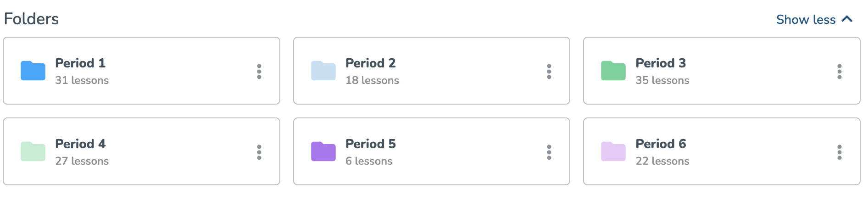Open the three-dot menu for Period 2
The width and height of the screenshot is (868, 200).
coord(549,72)
